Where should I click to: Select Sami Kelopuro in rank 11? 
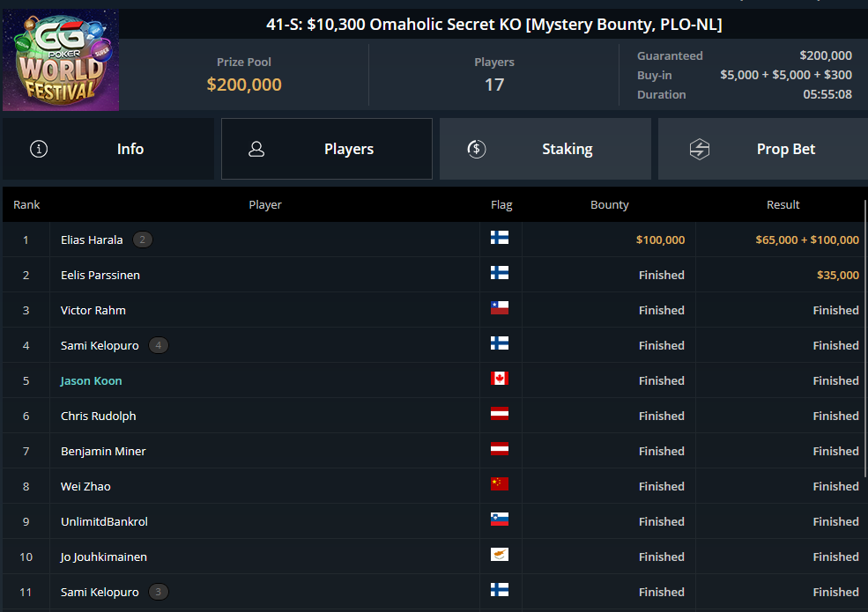pos(100,592)
